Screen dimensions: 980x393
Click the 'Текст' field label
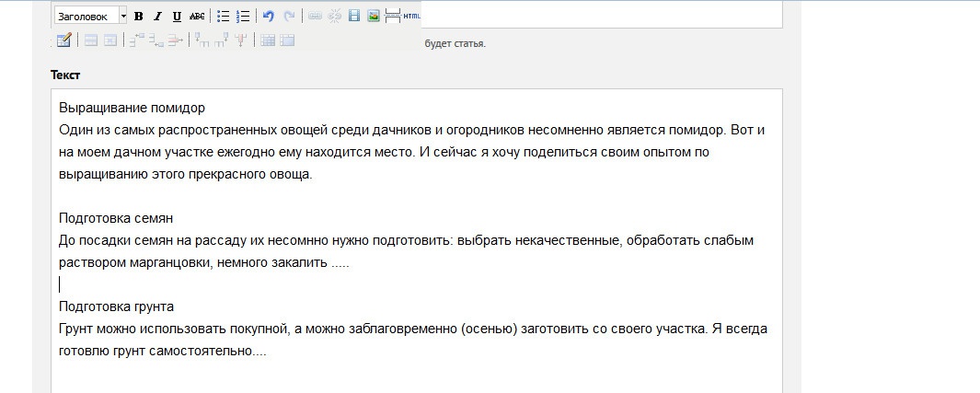(65, 75)
